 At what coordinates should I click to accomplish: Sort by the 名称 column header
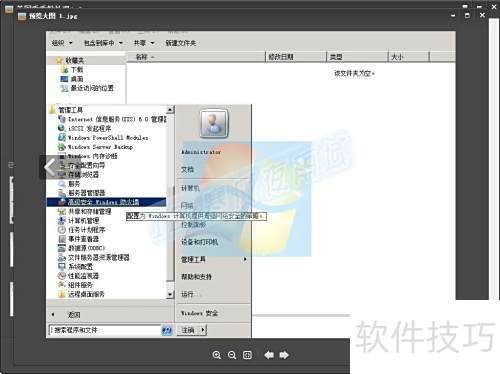(x=195, y=57)
